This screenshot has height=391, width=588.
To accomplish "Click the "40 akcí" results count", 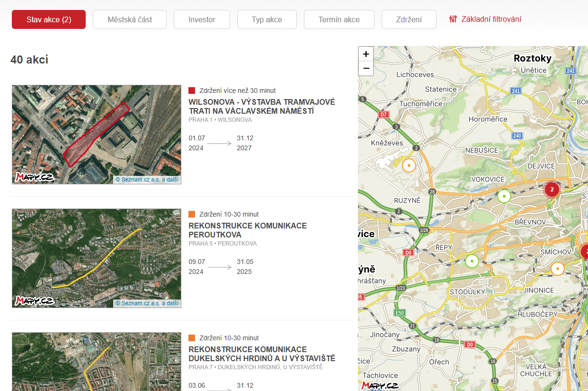I will (x=29, y=60).
